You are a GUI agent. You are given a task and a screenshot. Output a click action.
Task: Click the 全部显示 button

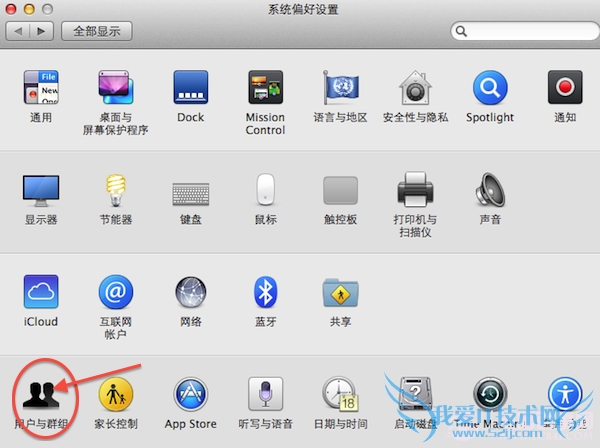[97, 31]
